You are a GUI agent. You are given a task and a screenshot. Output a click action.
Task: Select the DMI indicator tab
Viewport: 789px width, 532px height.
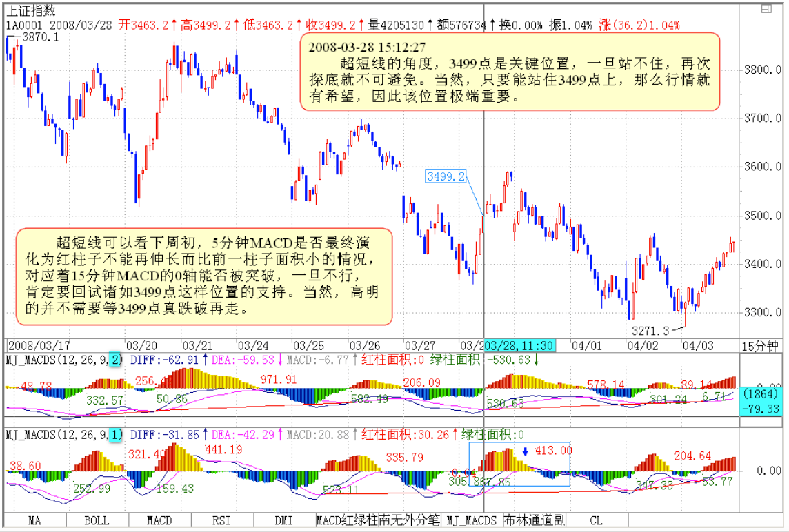(284, 520)
